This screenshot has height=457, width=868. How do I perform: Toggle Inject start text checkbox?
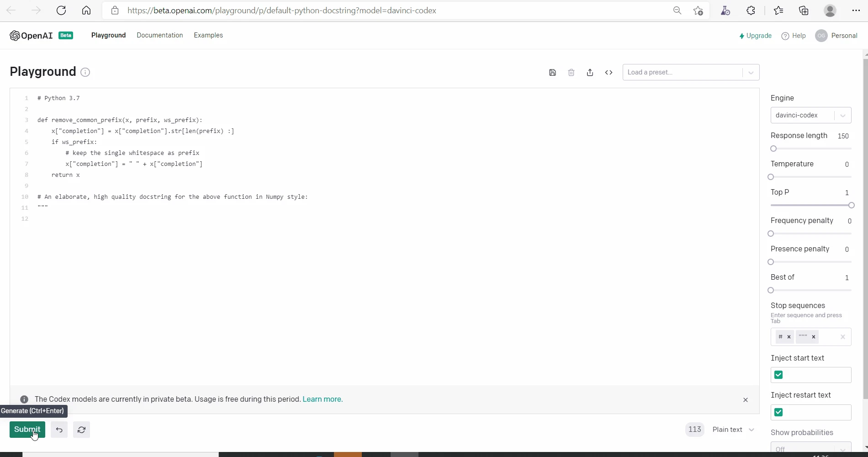[x=778, y=375]
